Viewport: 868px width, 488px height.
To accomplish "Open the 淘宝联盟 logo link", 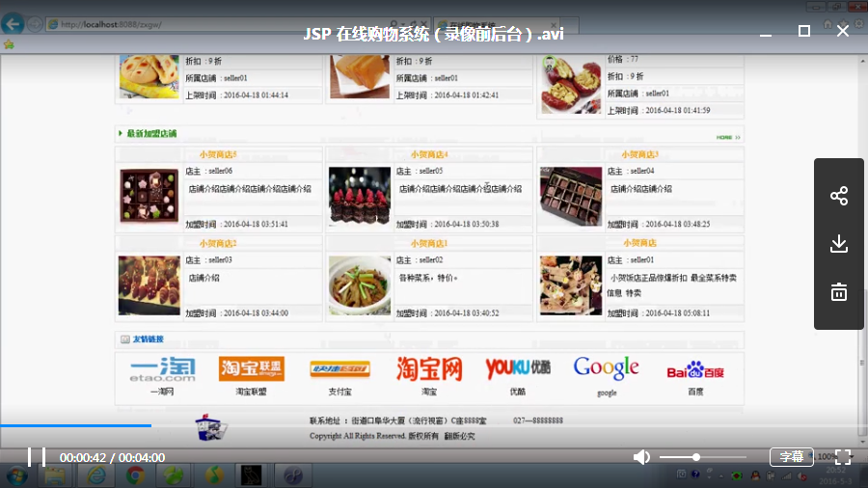I will [252, 368].
